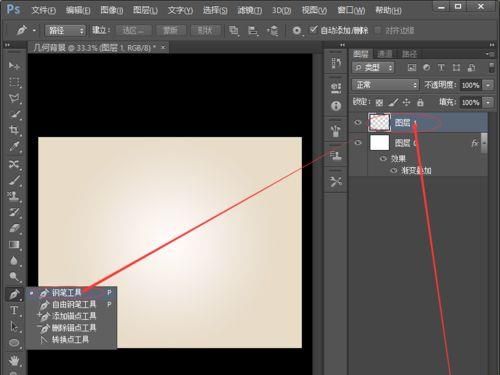Hide 图层 1 with its eye icon
The image size is (500, 375).
[x=358, y=123]
